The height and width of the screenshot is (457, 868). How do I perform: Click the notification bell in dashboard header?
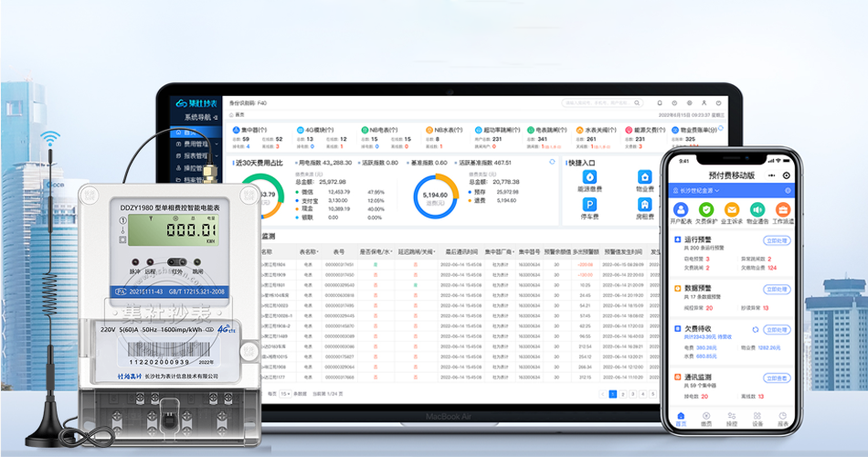pos(661,103)
